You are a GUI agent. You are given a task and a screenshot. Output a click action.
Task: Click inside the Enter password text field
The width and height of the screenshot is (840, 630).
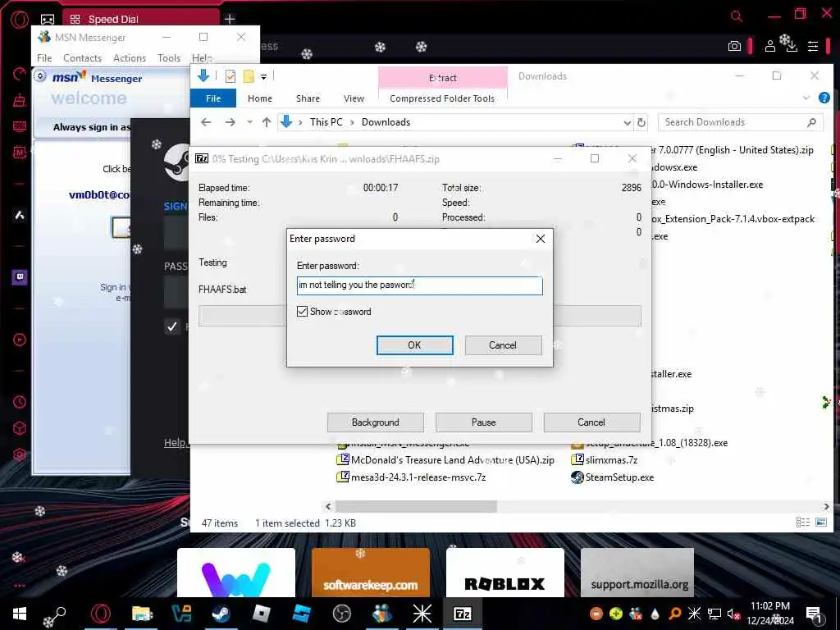pos(419,285)
